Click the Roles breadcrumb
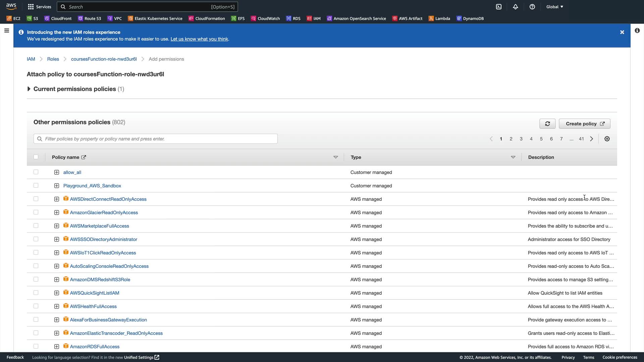The image size is (644, 362). (x=53, y=59)
